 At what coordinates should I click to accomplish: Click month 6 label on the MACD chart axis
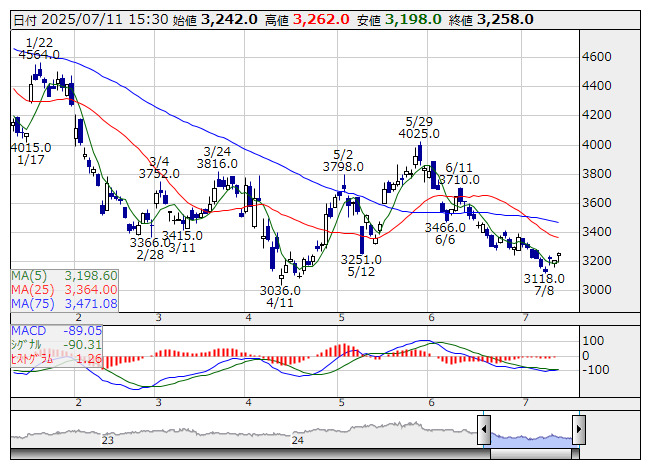click(x=431, y=403)
